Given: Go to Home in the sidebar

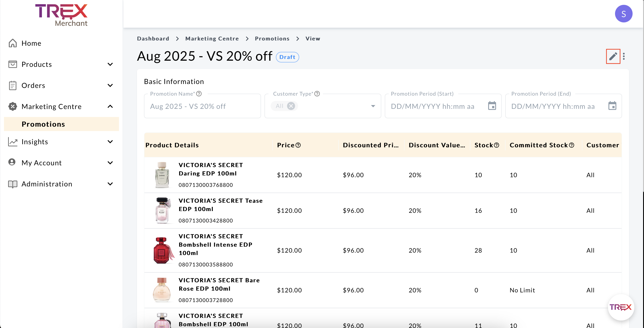Looking at the screenshot, I should (31, 43).
